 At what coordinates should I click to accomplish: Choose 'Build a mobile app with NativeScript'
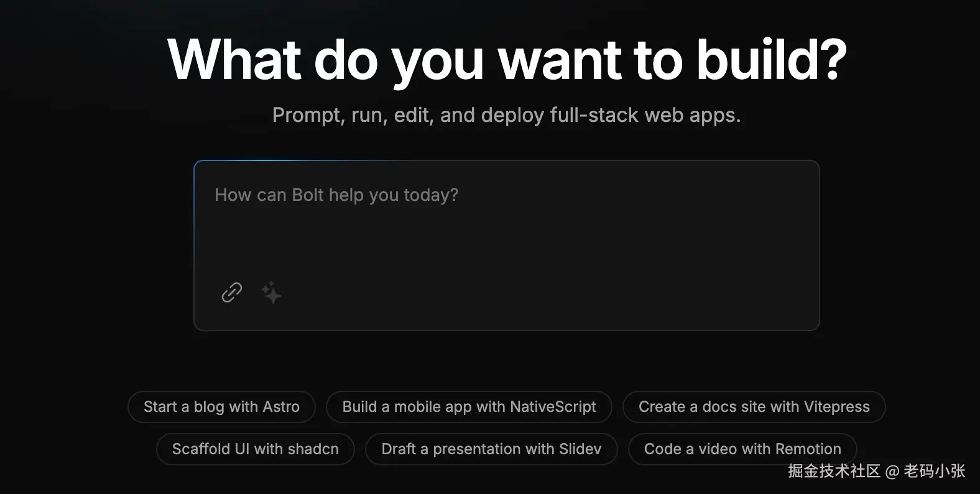[x=469, y=407]
